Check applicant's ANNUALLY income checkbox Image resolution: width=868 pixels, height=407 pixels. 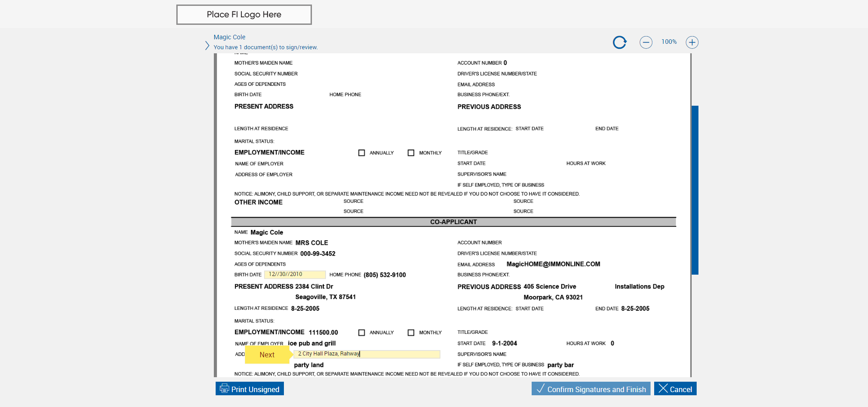click(362, 153)
